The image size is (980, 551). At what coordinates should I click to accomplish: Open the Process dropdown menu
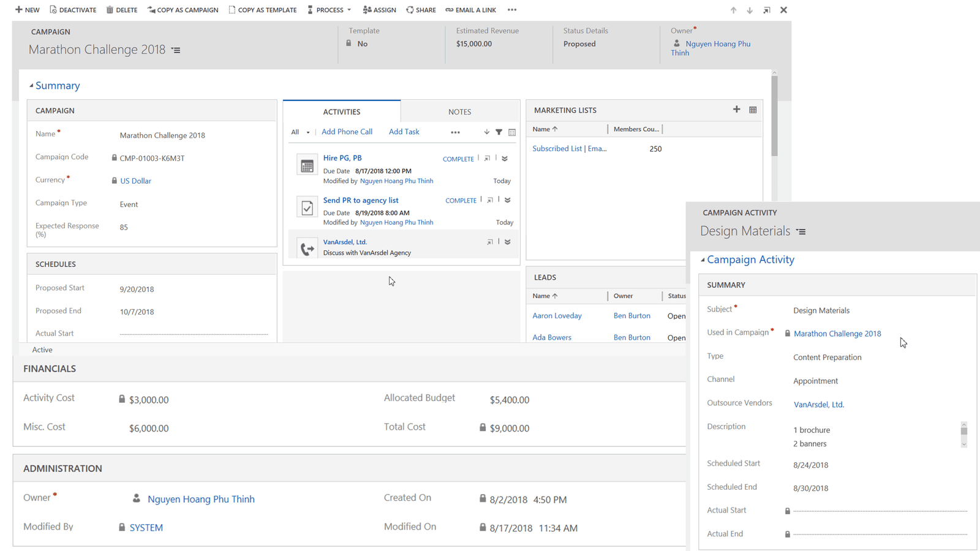[x=330, y=10]
